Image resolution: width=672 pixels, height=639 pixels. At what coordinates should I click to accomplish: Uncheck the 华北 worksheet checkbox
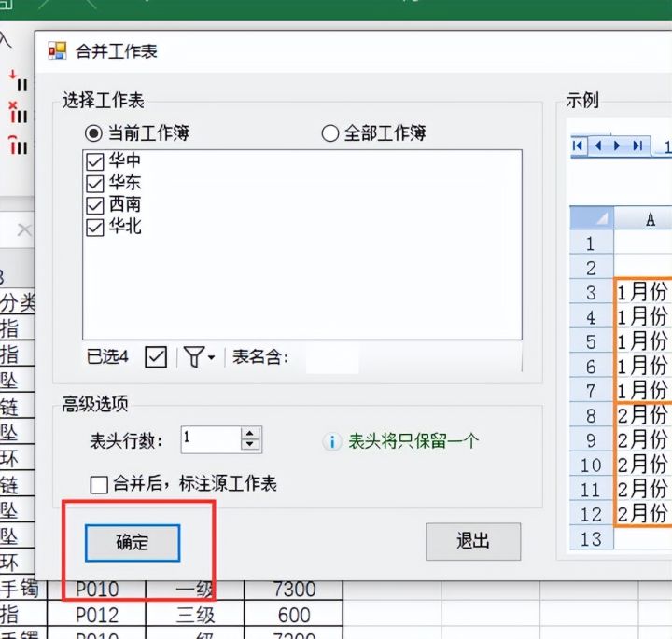[94, 228]
